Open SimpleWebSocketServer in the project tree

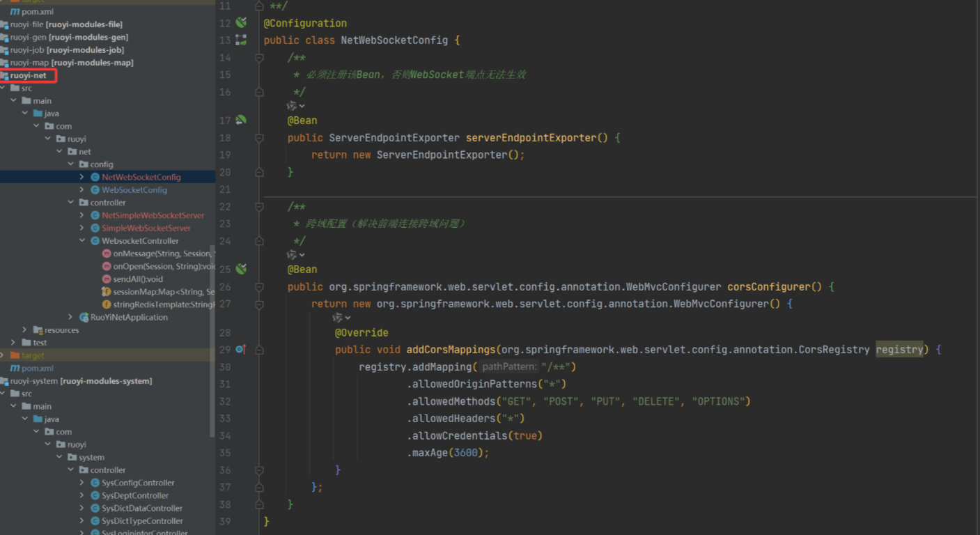(x=146, y=228)
